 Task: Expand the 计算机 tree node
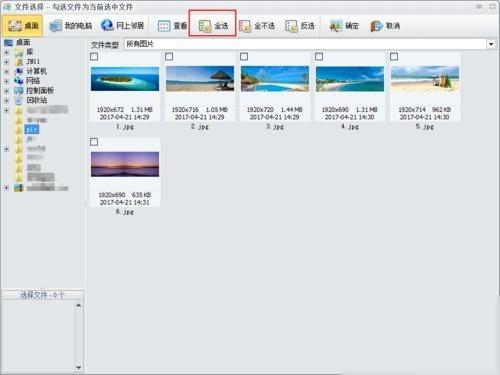click(x=6, y=72)
